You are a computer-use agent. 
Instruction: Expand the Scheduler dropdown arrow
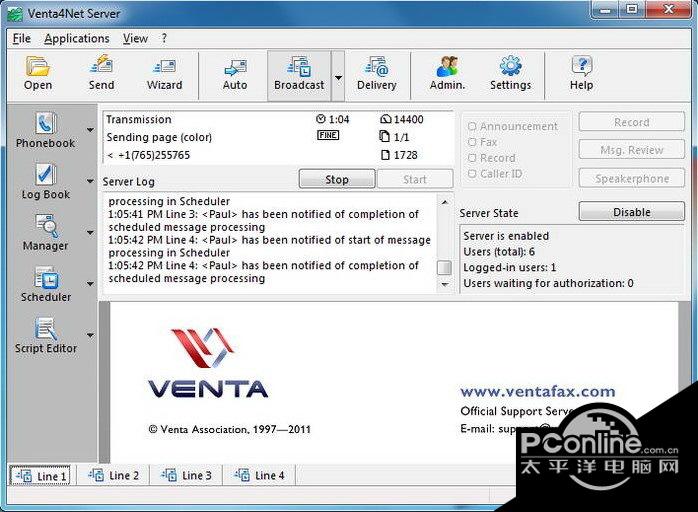pos(90,284)
